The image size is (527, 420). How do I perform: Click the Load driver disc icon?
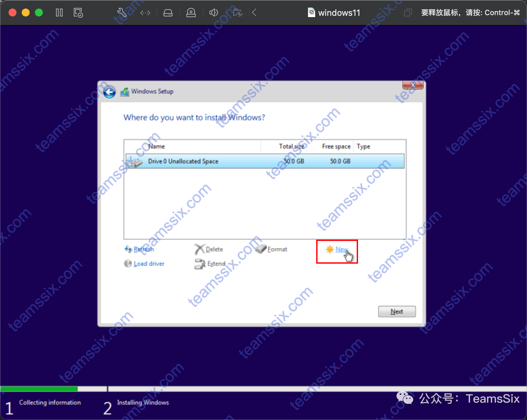click(x=128, y=263)
